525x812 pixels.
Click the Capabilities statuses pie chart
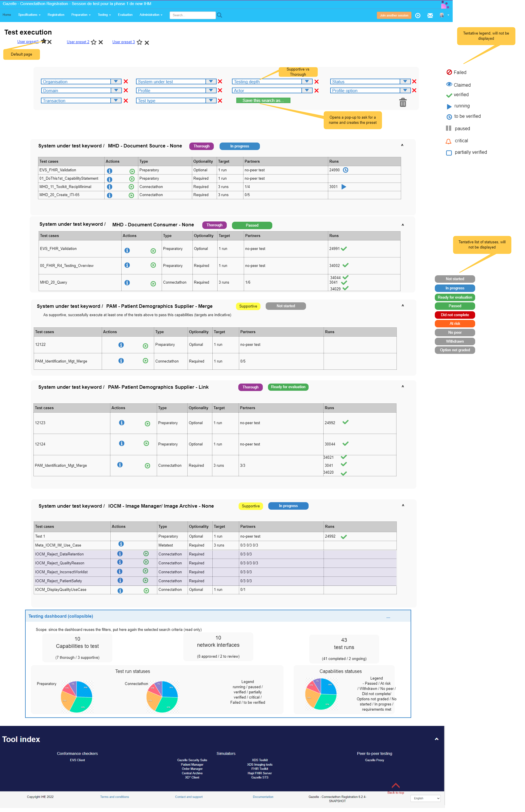point(321,694)
